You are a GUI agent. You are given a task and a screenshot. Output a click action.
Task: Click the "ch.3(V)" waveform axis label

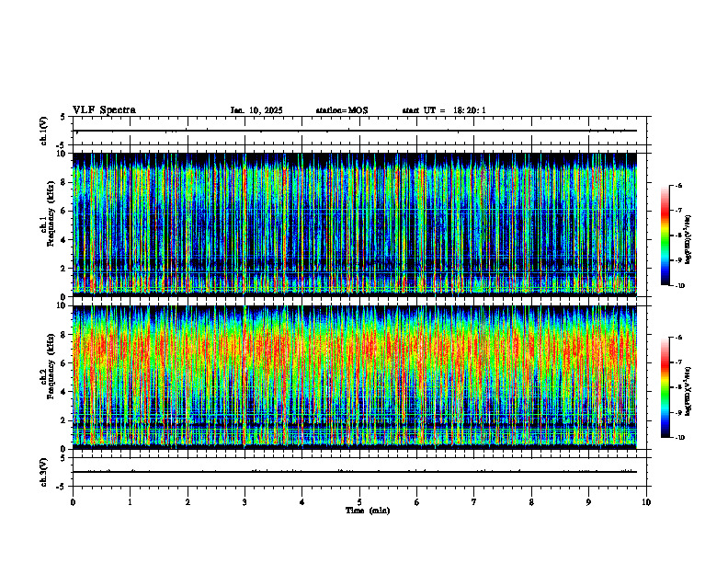tap(44, 473)
